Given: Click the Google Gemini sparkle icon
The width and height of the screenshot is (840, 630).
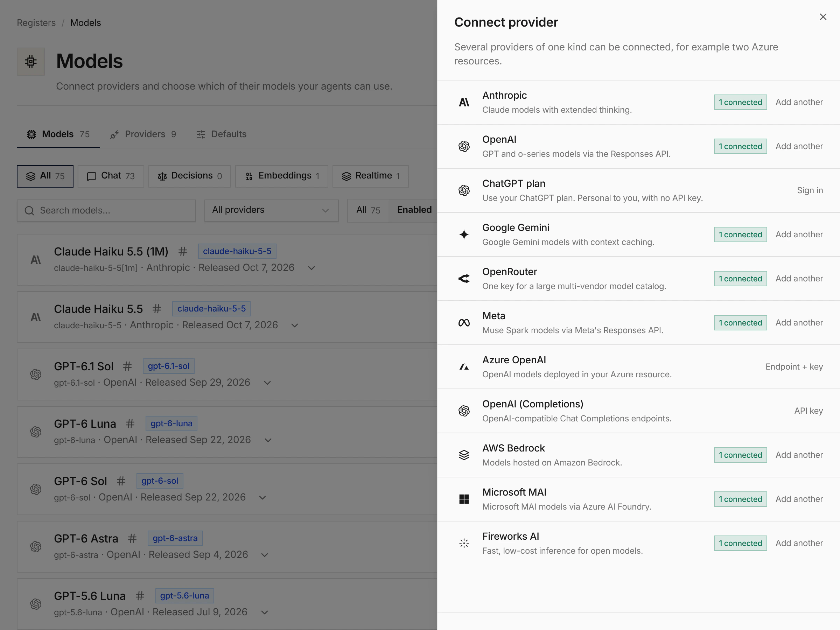Looking at the screenshot, I should pyautogui.click(x=464, y=234).
